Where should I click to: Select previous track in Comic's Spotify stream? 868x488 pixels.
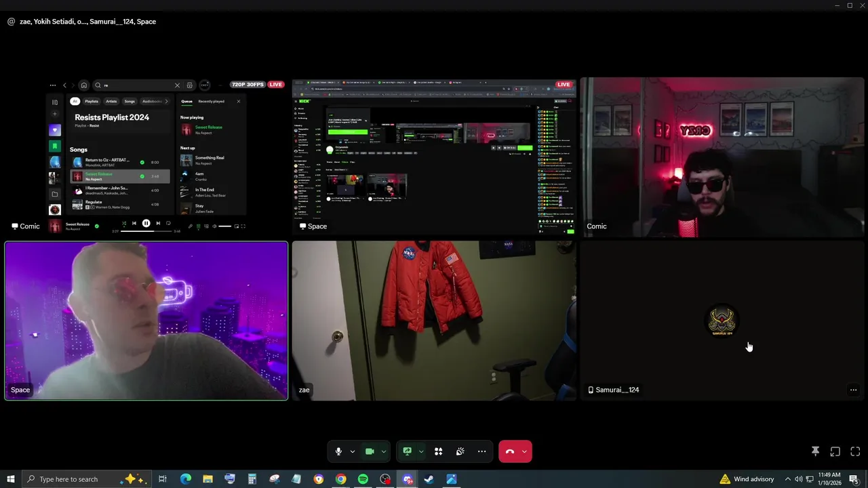click(134, 223)
